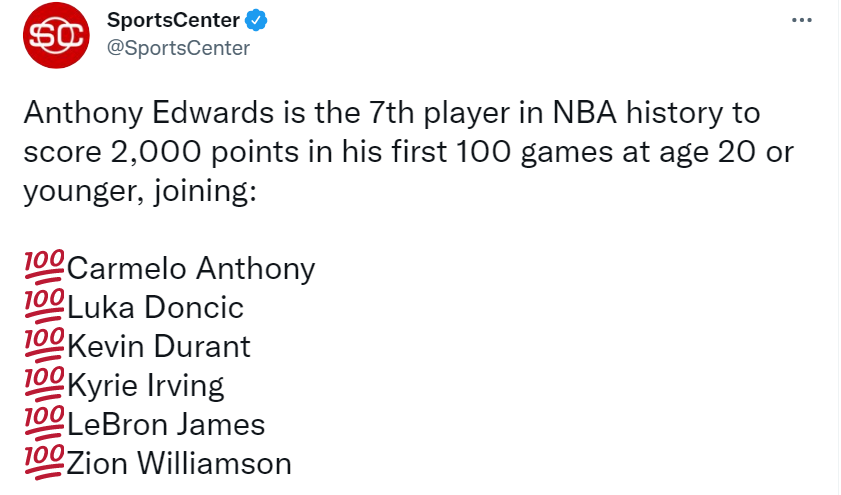The width and height of the screenshot is (841, 495).
Task: Click the 100 emoji beside LeBron James
Action: (x=45, y=422)
